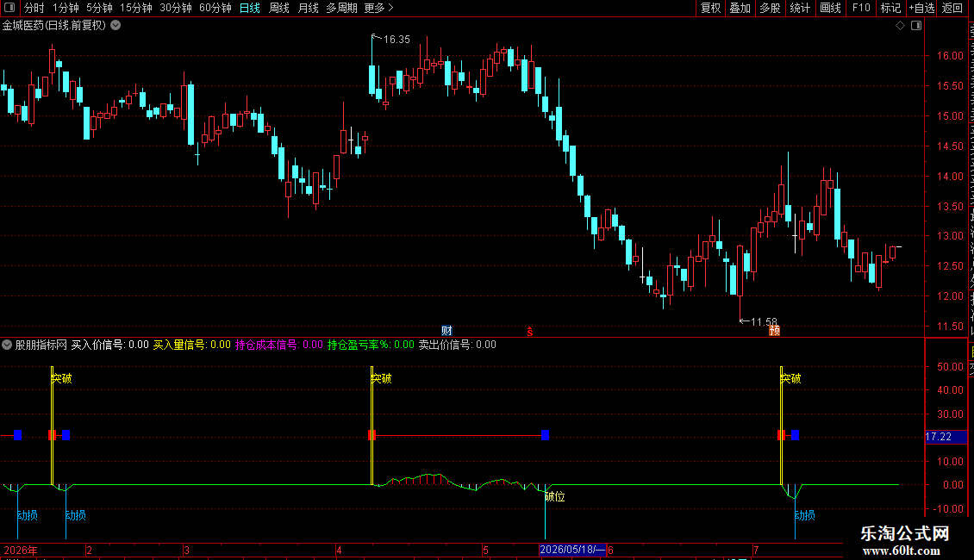Click the 买入价信号: 0.00 label

[x=110, y=345]
